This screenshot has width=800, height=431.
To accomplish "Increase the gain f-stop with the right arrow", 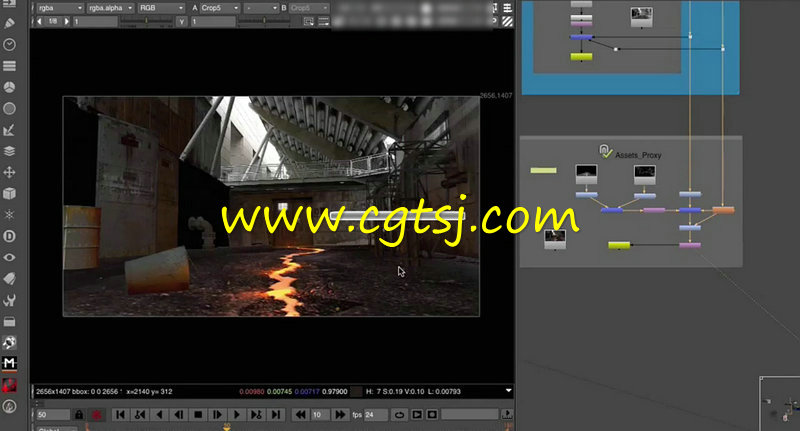I will pos(66,21).
